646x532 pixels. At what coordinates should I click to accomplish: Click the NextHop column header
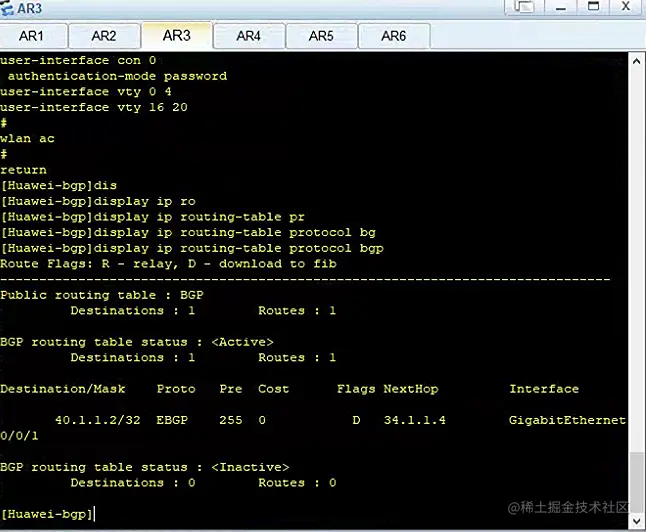(x=411, y=389)
